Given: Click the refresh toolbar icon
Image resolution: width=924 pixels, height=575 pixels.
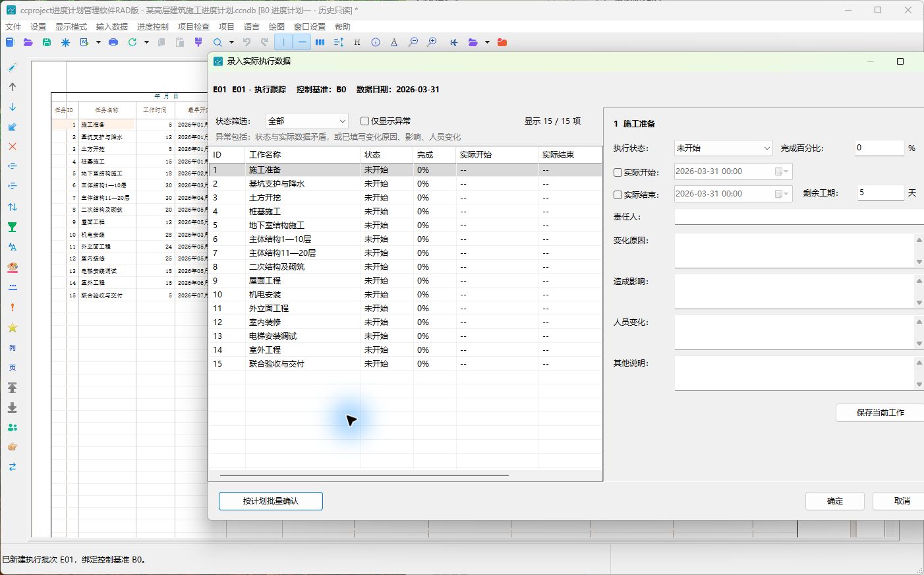Looking at the screenshot, I should 132,42.
